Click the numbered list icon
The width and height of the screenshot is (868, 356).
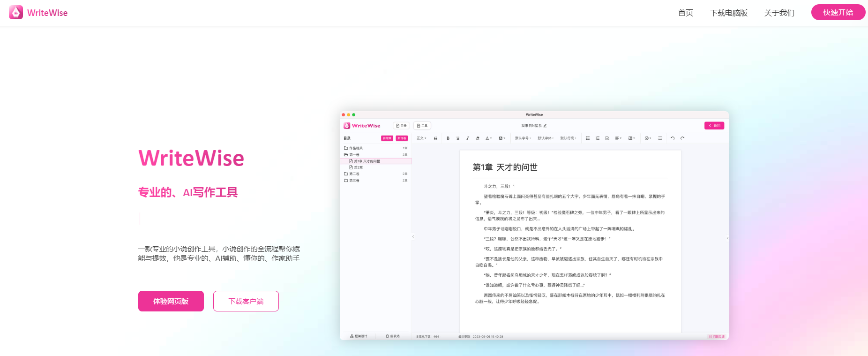(598, 138)
